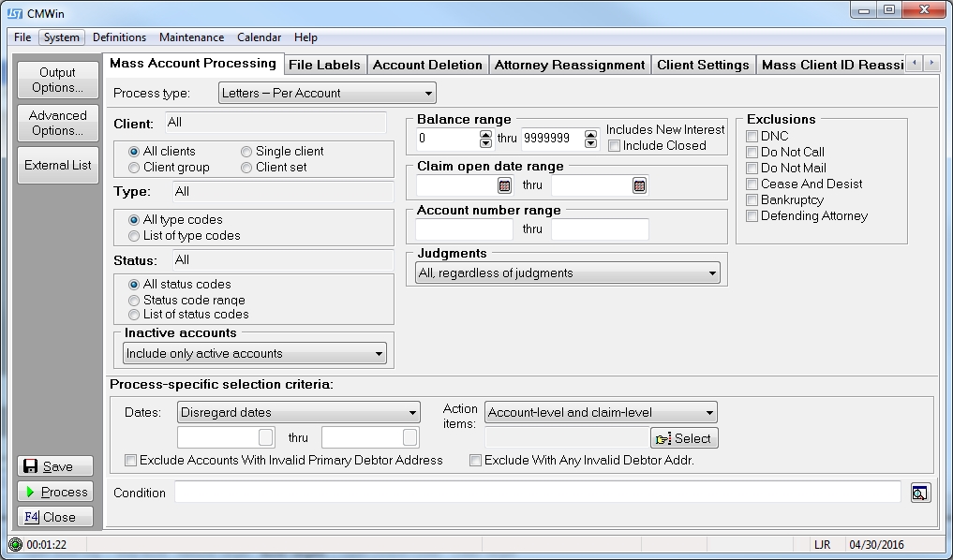Open the Maintenance menu

pos(191,37)
